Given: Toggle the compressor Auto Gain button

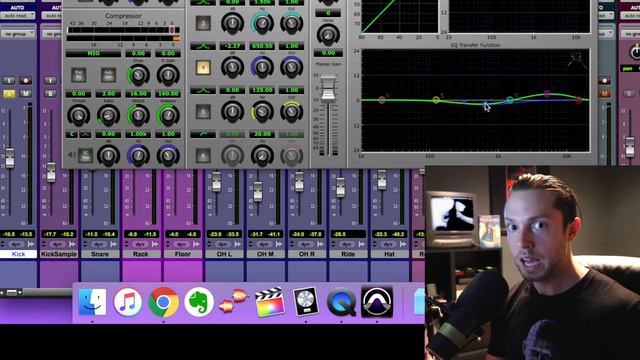Looking at the screenshot, I should click(x=108, y=75).
